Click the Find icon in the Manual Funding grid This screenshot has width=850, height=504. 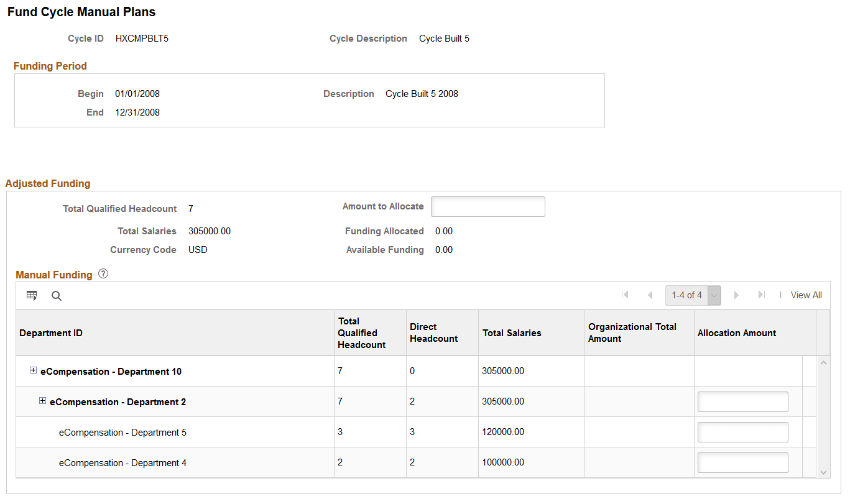tap(56, 296)
